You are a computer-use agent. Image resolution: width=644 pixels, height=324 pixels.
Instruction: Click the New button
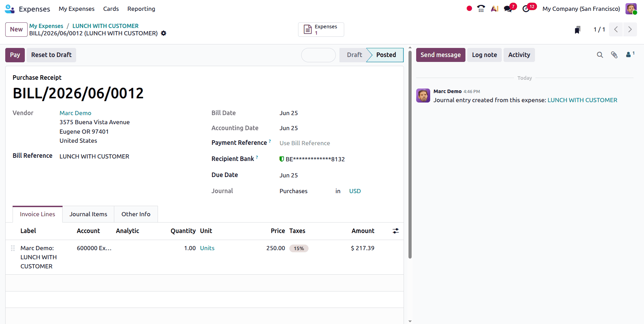(x=16, y=29)
